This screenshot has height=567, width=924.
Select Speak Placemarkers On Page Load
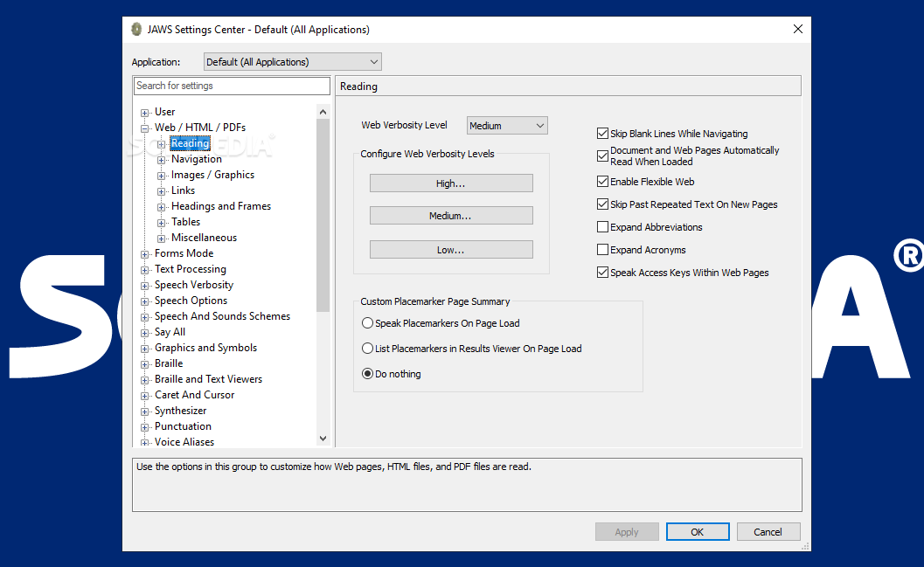[x=367, y=322]
